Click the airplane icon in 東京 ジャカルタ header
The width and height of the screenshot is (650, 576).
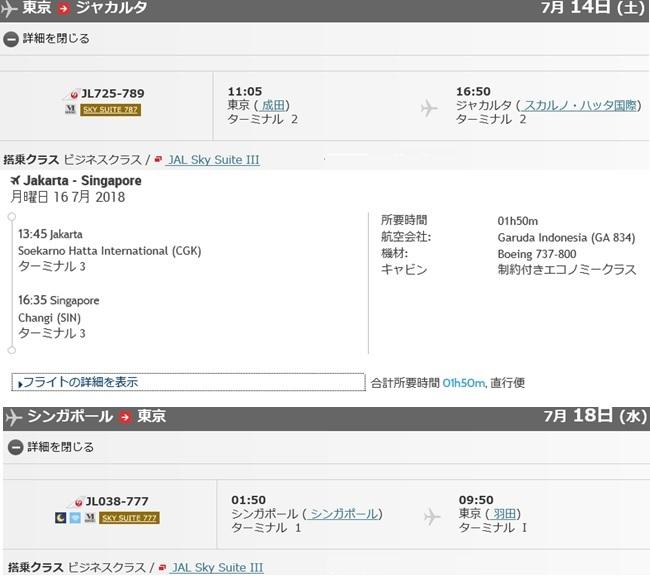tap(9, 9)
